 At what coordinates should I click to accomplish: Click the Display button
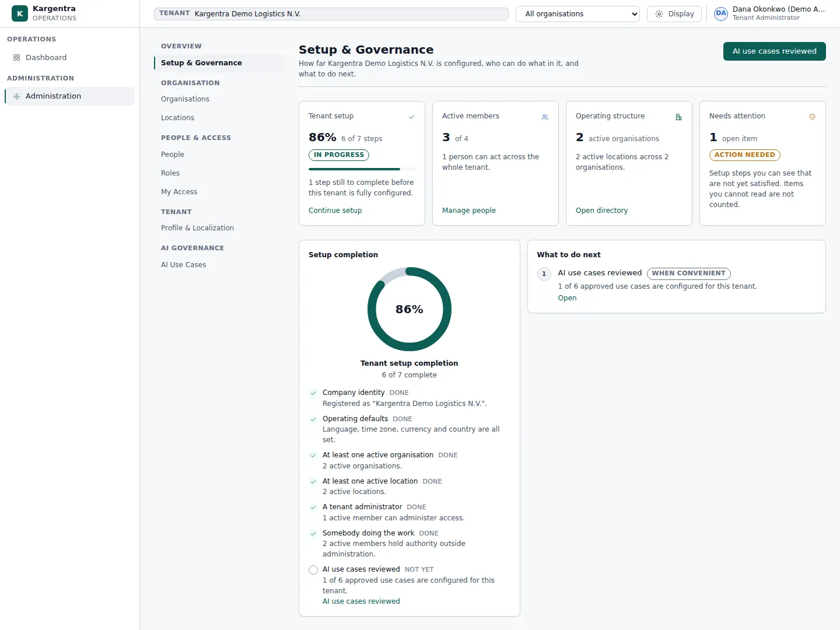[674, 14]
